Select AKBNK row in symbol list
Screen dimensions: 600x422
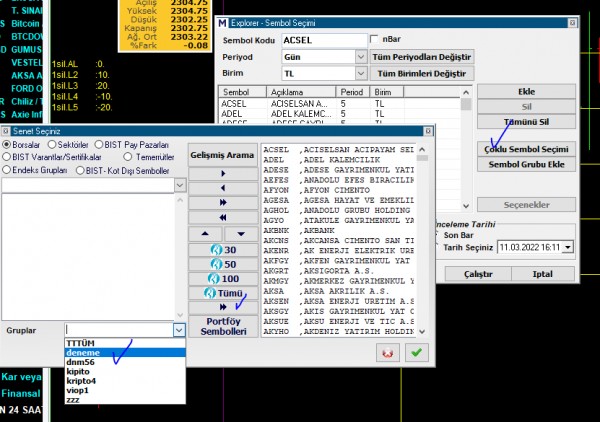click(x=338, y=231)
